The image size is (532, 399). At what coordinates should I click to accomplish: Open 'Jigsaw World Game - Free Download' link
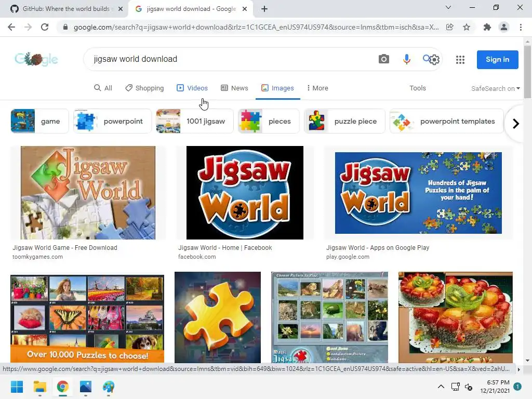65,248
